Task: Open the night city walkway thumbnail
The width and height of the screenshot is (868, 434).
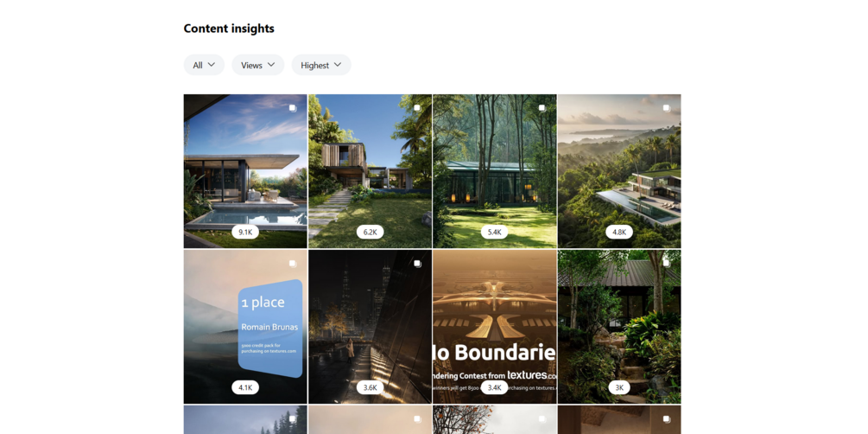Action: tap(370, 327)
